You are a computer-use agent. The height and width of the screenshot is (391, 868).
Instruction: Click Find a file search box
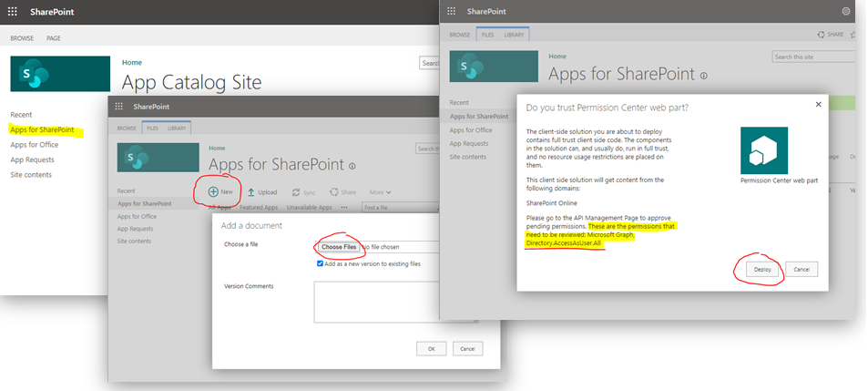[x=400, y=207]
